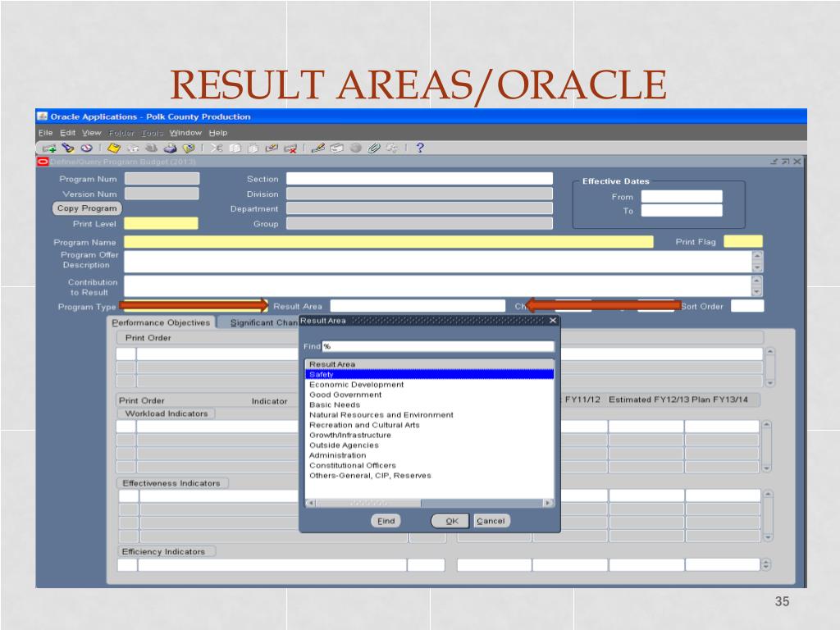The width and height of the screenshot is (840, 630).
Task: Click the Folder Tools toolbar icon
Action: click(392, 148)
